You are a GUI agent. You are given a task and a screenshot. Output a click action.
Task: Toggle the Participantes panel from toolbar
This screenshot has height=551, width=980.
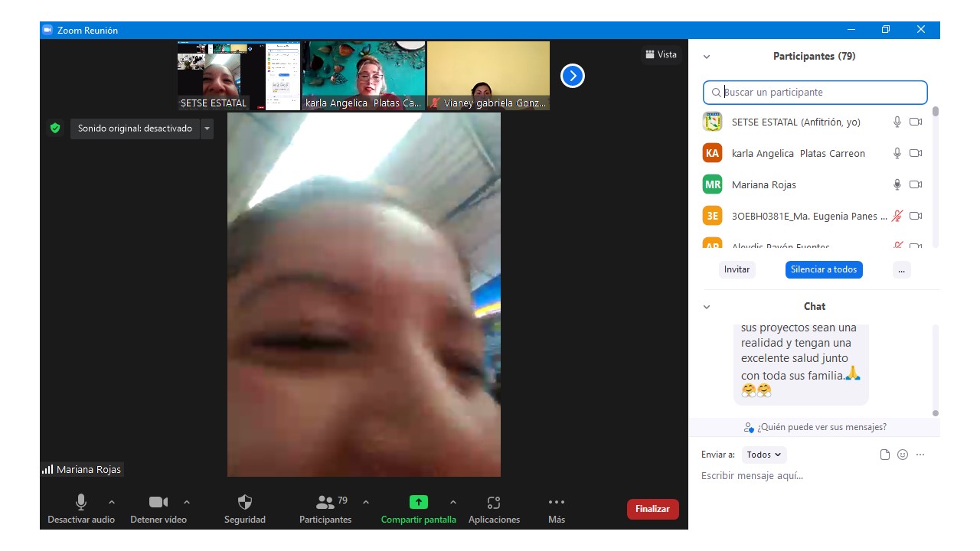tap(325, 509)
